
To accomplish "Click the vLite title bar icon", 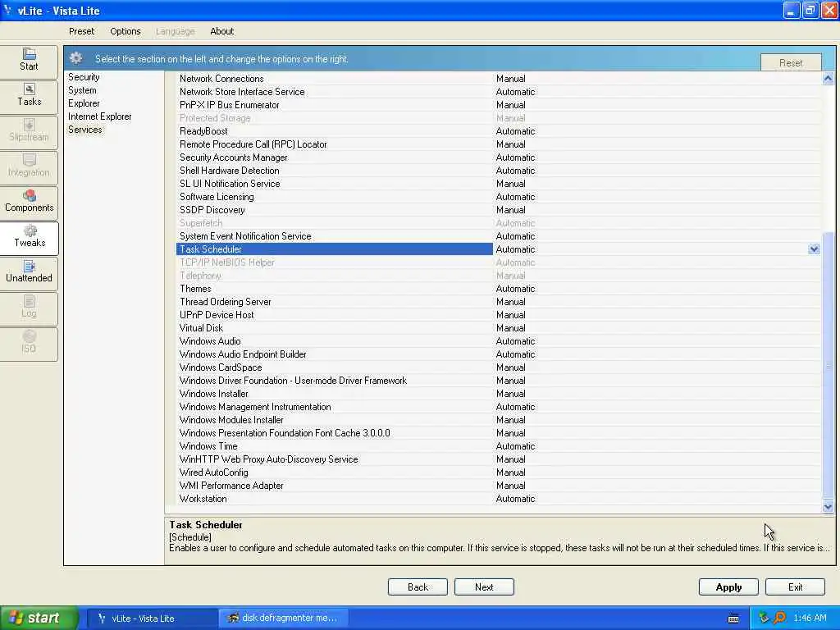I will pyautogui.click(x=7, y=10).
